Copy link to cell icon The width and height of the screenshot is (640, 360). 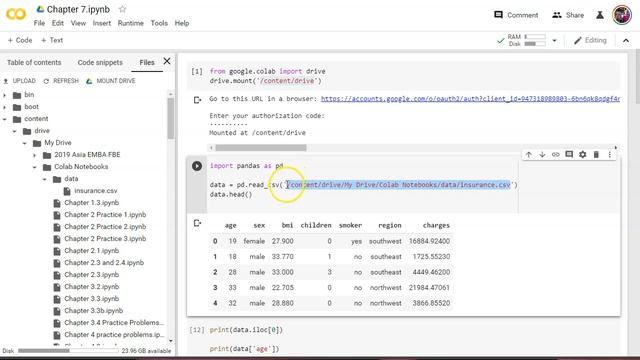[x=556, y=154]
